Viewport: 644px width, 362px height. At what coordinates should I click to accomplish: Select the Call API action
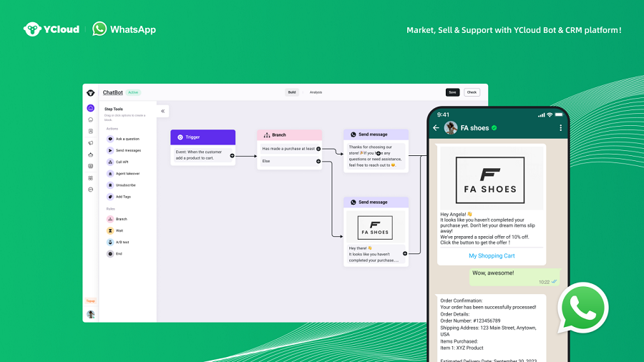118,162
